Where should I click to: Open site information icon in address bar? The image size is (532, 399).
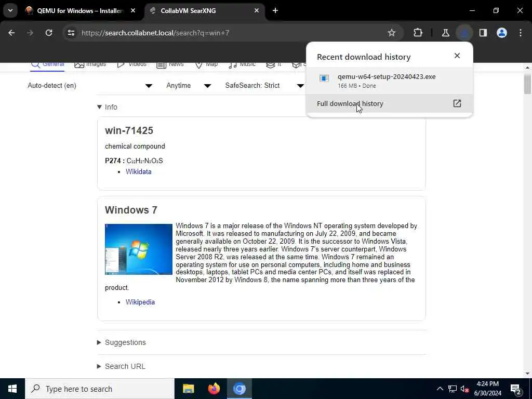click(x=71, y=33)
